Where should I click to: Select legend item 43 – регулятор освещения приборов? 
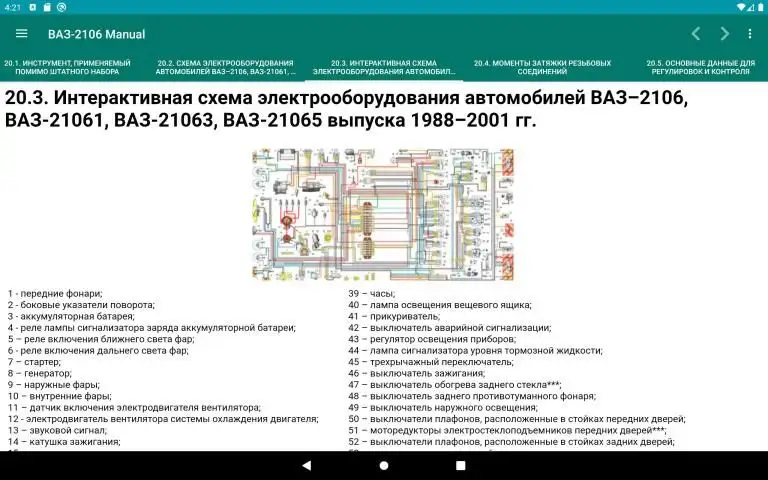coord(432,339)
